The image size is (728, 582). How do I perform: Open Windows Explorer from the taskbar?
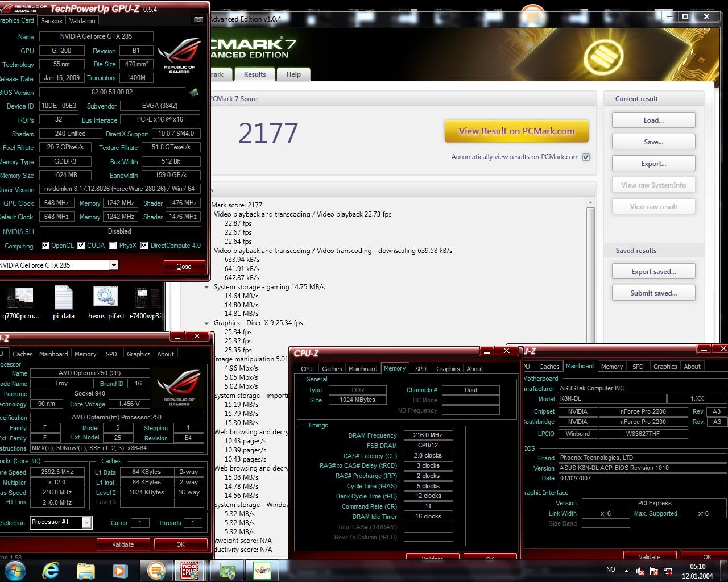click(x=85, y=571)
